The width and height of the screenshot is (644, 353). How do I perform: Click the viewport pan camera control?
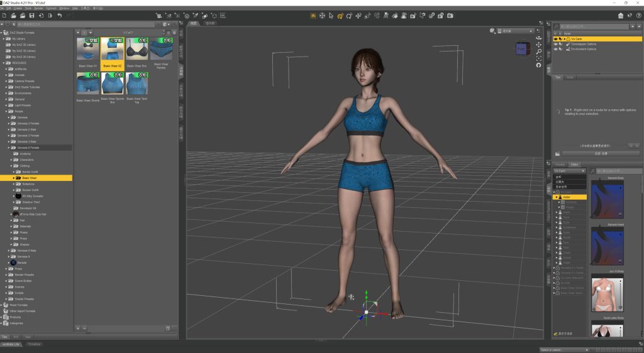pyautogui.click(x=538, y=44)
